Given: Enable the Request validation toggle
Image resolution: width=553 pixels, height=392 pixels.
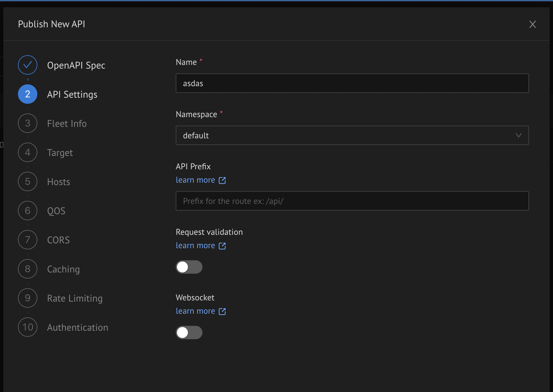Looking at the screenshot, I should 189,267.
